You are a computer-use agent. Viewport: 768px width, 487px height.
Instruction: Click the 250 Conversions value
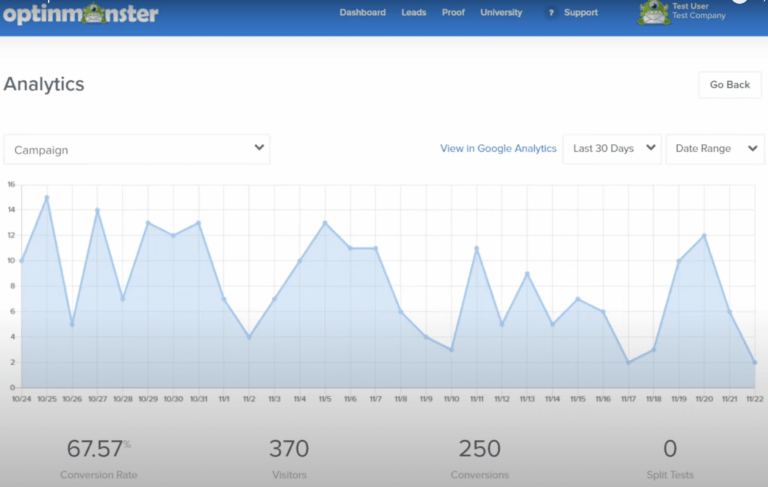tap(480, 449)
